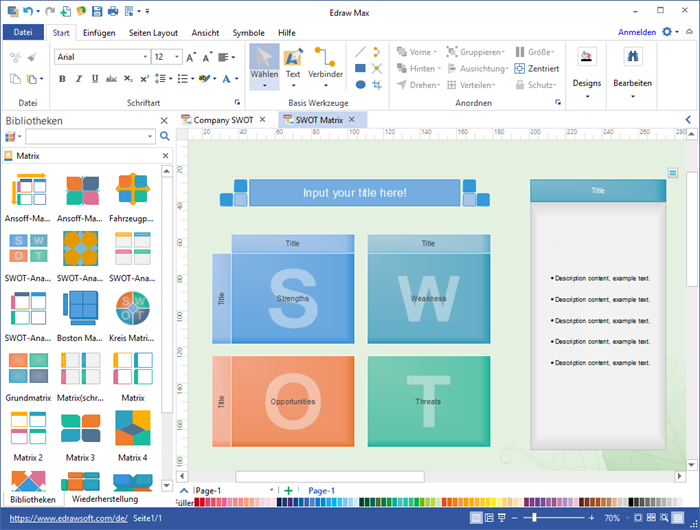Image resolution: width=700 pixels, height=530 pixels.
Task: Add a new page with plus icon
Action: (x=288, y=491)
